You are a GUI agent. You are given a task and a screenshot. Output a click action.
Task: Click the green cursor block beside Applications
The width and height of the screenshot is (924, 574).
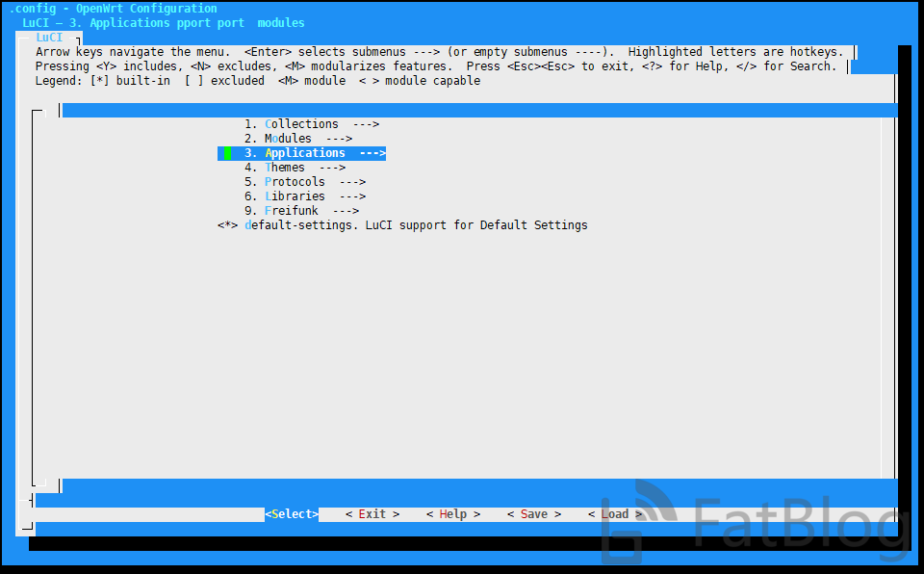coord(227,153)
